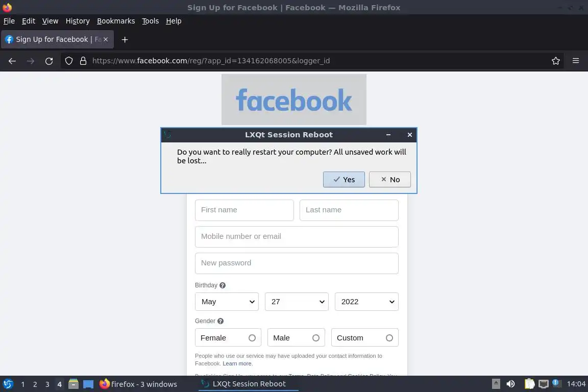Open the Firefox hamburger application menu
Image resolution: width=588 pixels, height=392 pixels.
coord(576,61)
